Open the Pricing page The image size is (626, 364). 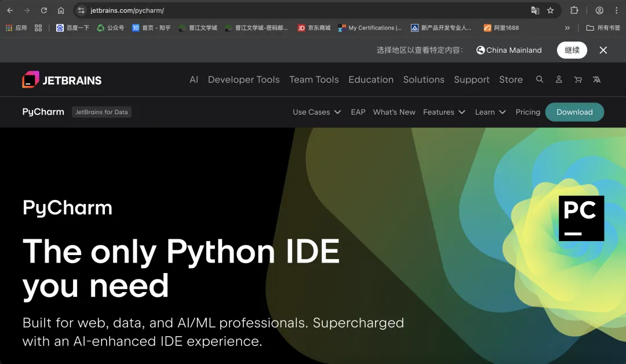(528, 112)
